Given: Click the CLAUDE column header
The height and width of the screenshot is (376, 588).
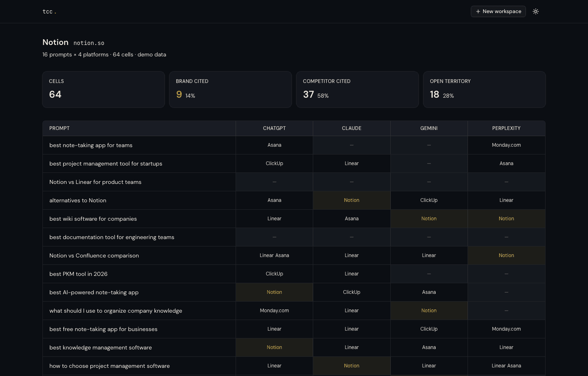Looking at the screenshot, I should click(x=352, y=128).
